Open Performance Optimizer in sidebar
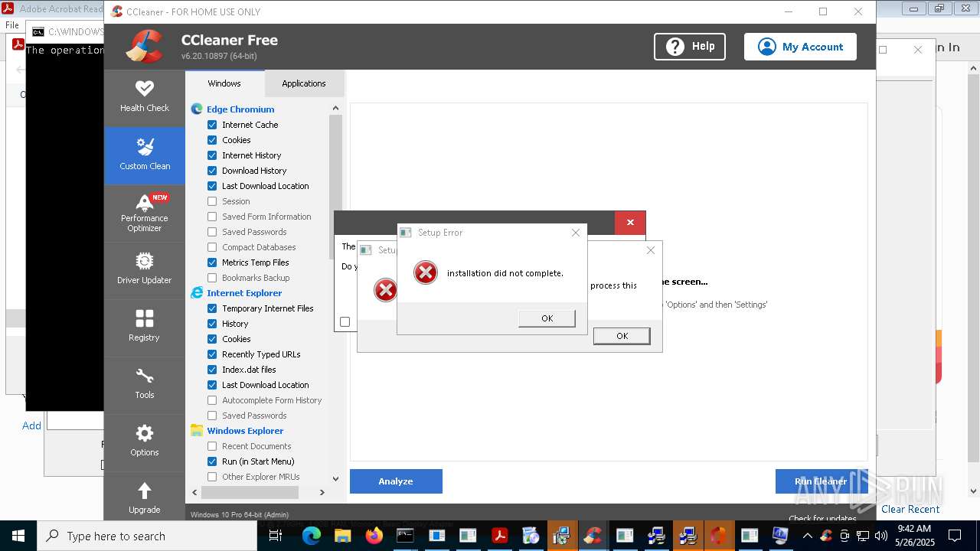Image resolution: width=980 pixels, height=551 pixels. point(145,214)
